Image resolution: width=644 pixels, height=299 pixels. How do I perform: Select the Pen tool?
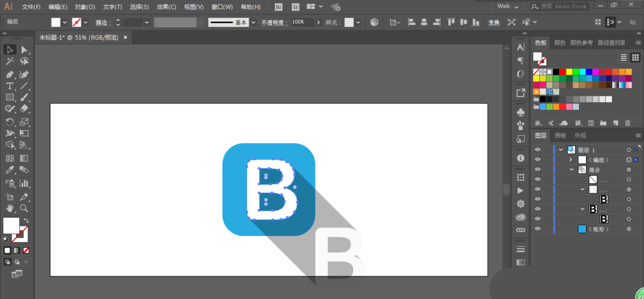coord(10,75)
